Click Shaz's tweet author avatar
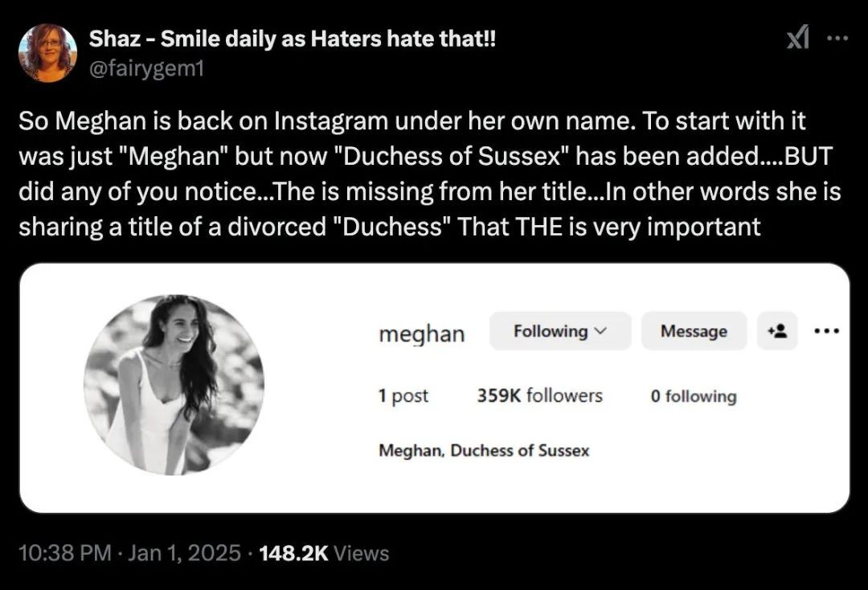This screenshot has width=868, height=590. 47,53
